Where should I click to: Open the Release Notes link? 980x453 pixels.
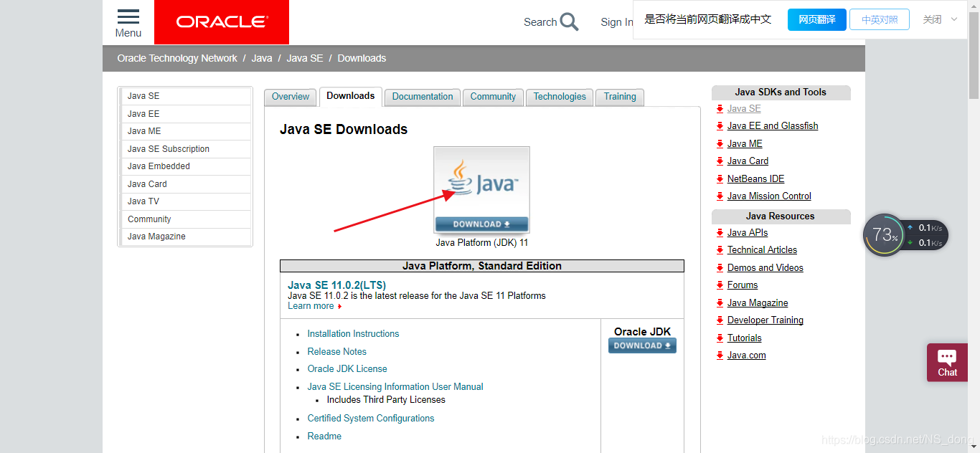coord(336,352)
